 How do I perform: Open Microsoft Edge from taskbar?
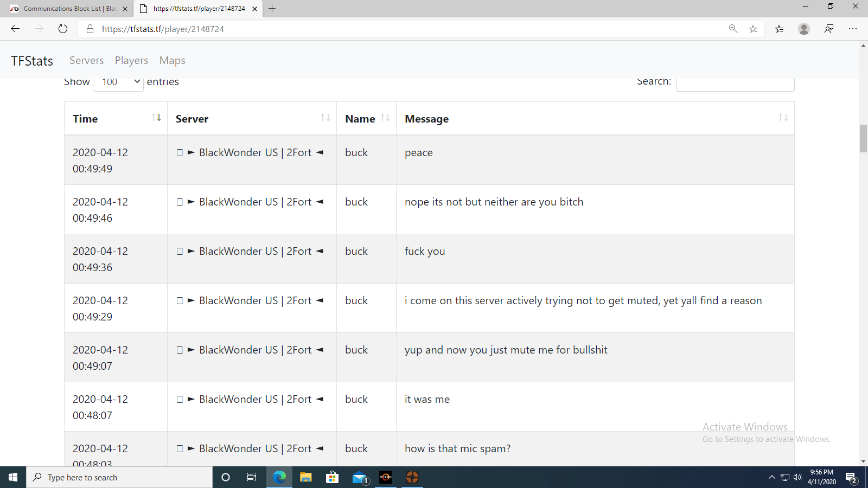tap(279, 477)
